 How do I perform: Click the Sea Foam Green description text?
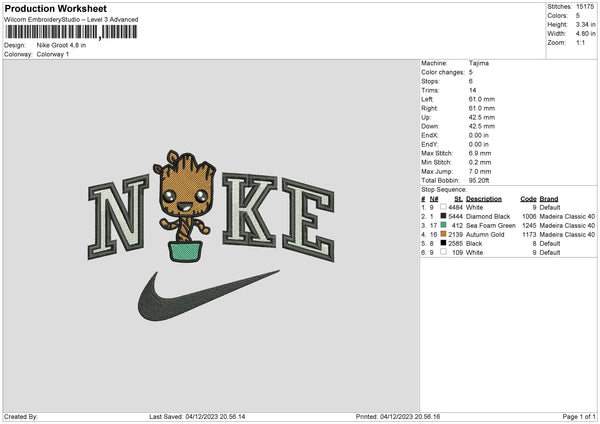pos(491,225)
